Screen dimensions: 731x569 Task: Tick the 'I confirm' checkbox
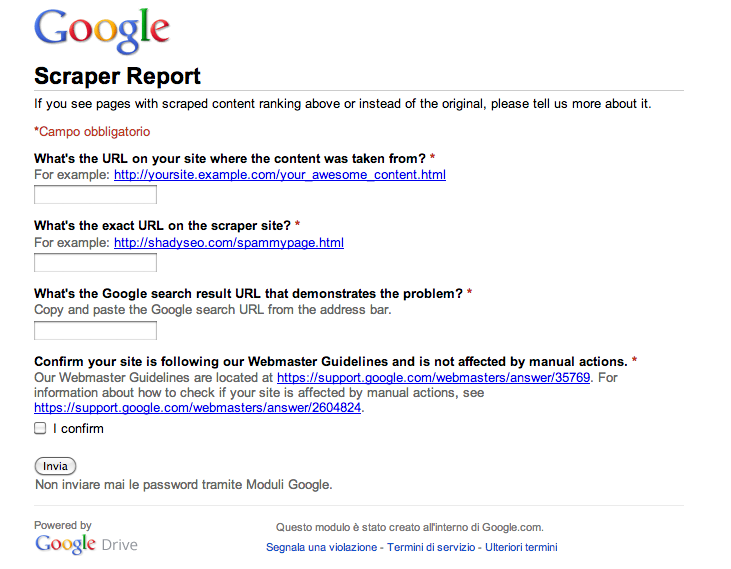40,428
